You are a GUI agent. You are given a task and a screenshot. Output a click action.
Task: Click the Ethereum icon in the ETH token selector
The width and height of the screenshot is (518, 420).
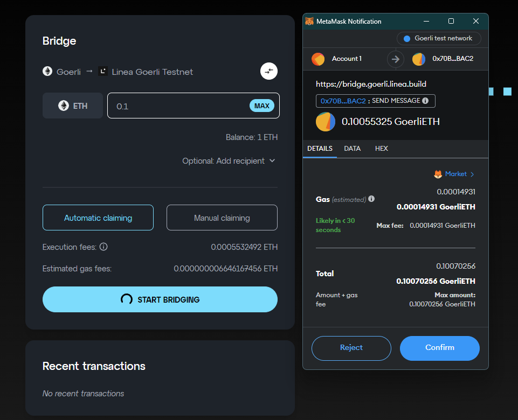64,106
